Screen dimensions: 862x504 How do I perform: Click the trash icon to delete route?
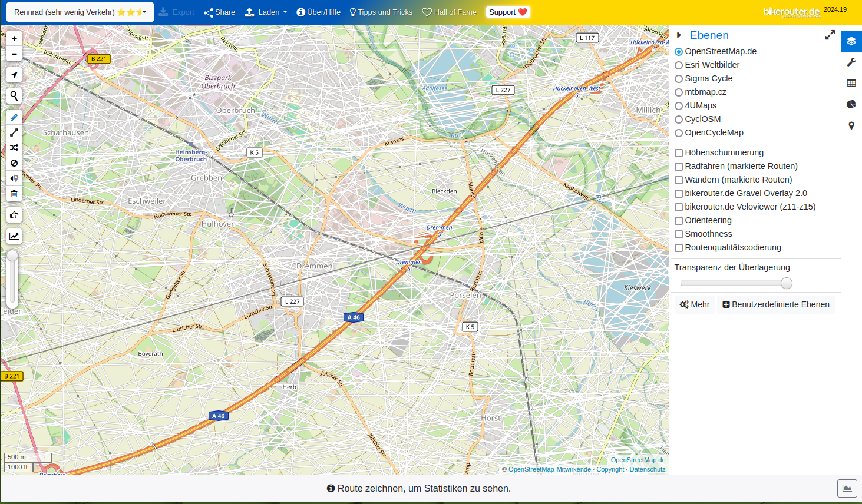pos(14,194)
